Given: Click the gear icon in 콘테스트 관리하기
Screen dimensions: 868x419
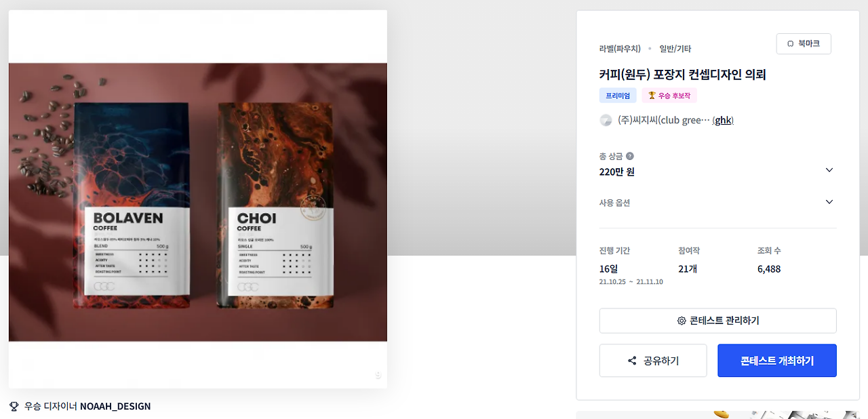Looking at the screenshot, I should [x=682, y=321].
